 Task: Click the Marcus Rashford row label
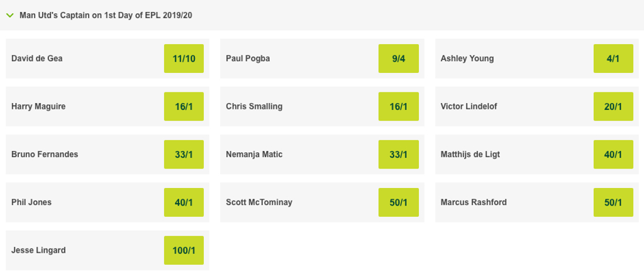[x=474, y=202]
